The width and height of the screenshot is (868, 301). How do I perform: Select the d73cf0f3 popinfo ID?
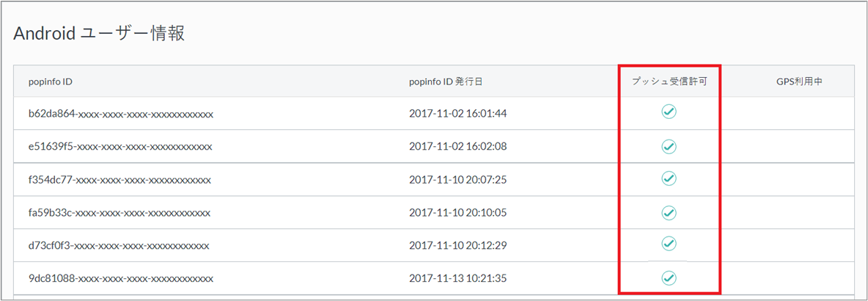(119, 245)
